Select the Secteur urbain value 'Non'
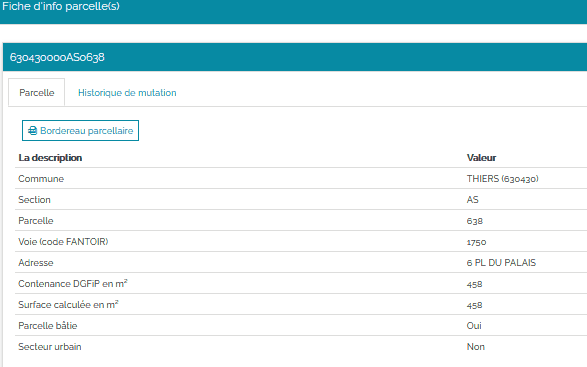This screenshot has height=367, width=587. 475,346
